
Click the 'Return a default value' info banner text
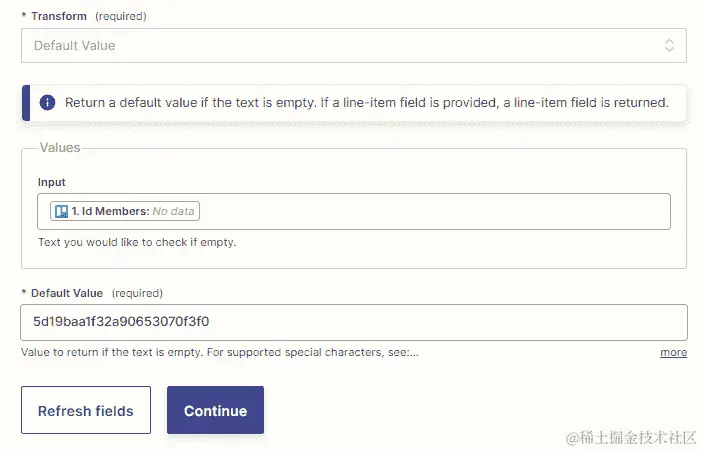[366, 103]
